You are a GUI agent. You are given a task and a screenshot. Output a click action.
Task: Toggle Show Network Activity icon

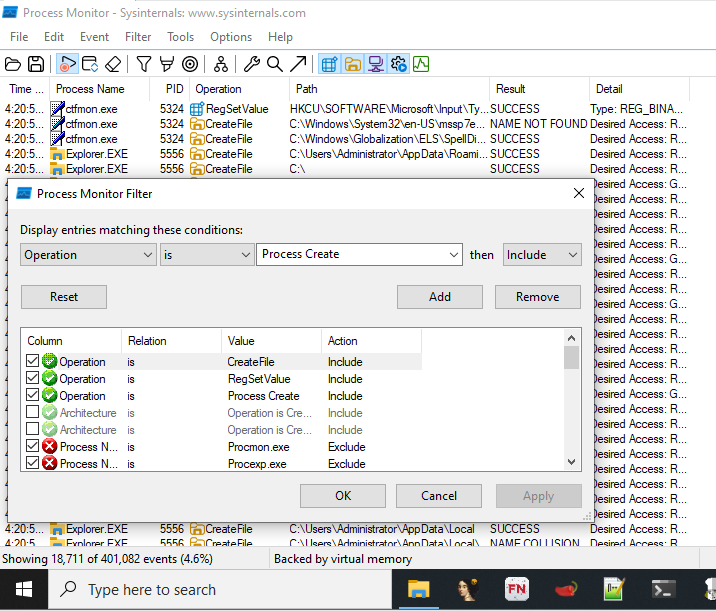[376, 64]
